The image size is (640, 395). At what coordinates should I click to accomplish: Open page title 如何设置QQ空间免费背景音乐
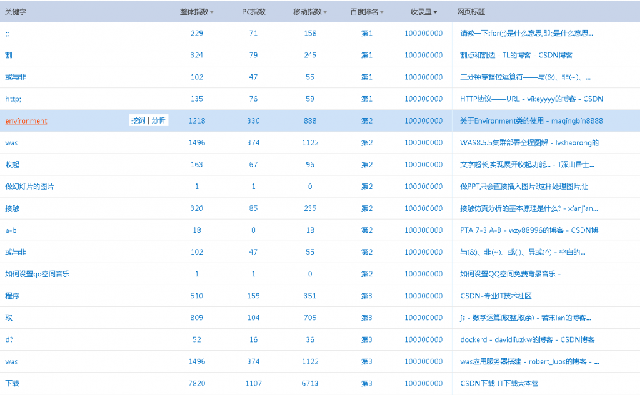[x=510, y=274]
